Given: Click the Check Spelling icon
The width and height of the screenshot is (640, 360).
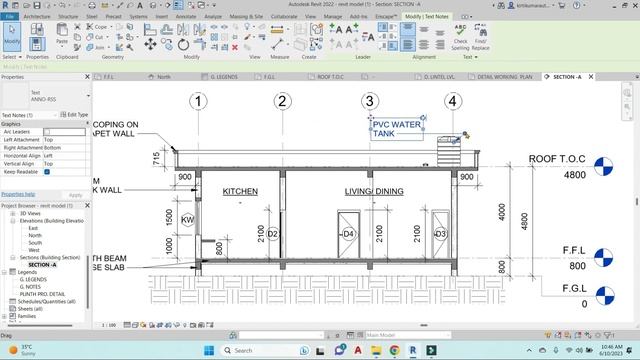Looking at the screenshot, I should (460, 37).
